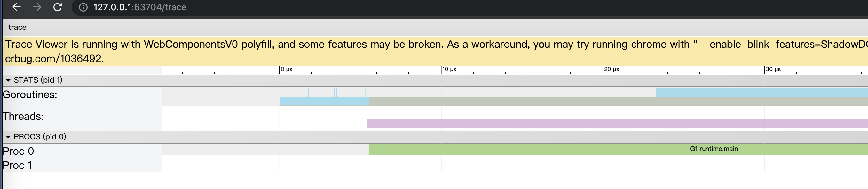Click the 10 µs timeline ruler mark
Viewport: 868px width, 189px height.
(449, 69)
